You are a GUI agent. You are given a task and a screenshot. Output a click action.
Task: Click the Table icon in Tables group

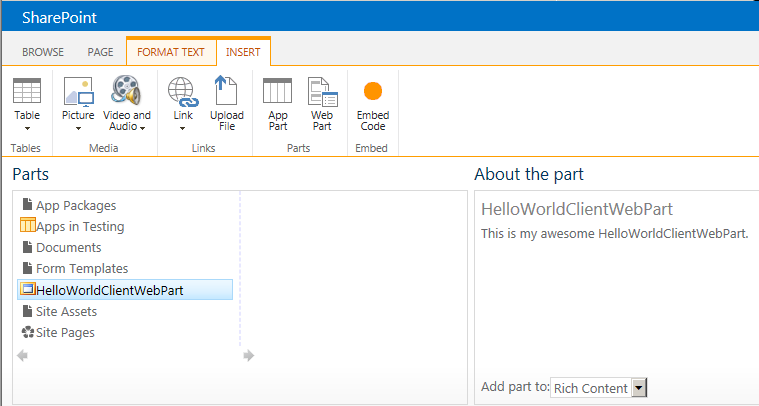point(27,91)
